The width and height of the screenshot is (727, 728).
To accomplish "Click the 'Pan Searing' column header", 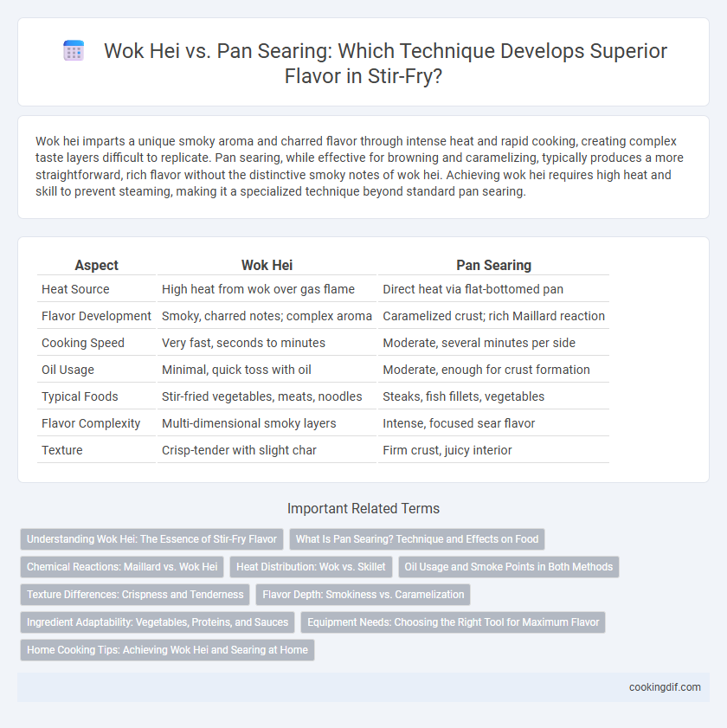I will 493,265.
